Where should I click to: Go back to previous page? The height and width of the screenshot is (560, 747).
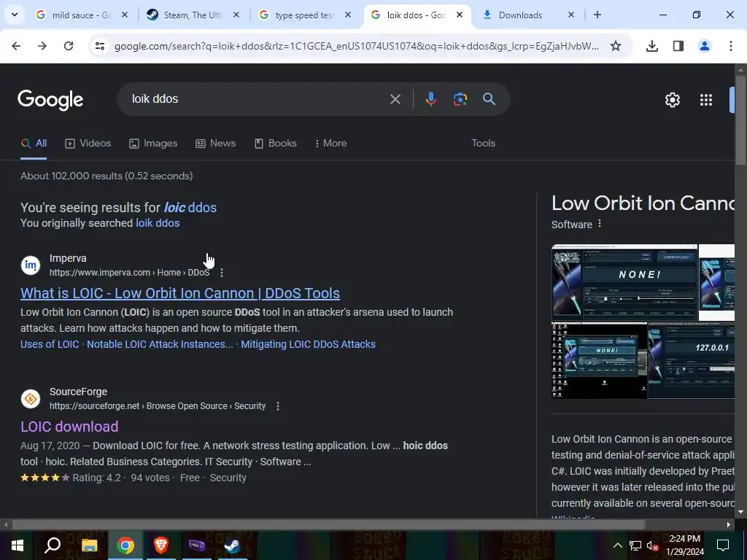(x=16, y=46)
